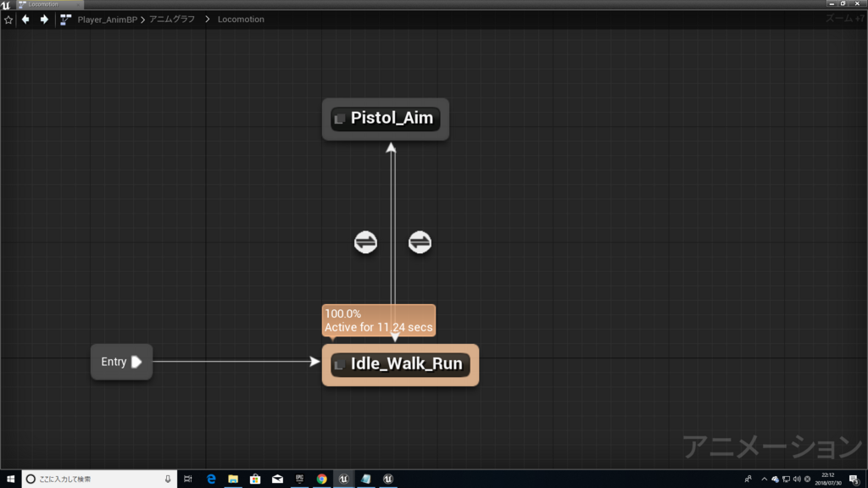The image size is (868, 488).
Task: Open the Player_AnimBP breadcrumb
Action: point(108,19)
